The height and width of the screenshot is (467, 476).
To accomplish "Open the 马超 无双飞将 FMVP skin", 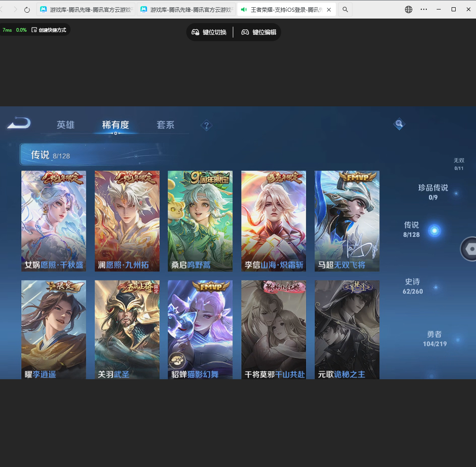I will point(347,221).
